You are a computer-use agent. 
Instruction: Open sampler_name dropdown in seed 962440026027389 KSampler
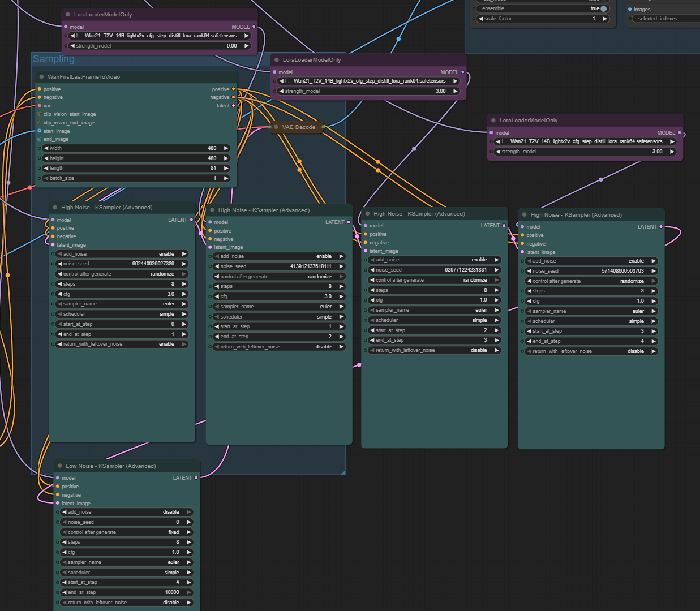122,304
